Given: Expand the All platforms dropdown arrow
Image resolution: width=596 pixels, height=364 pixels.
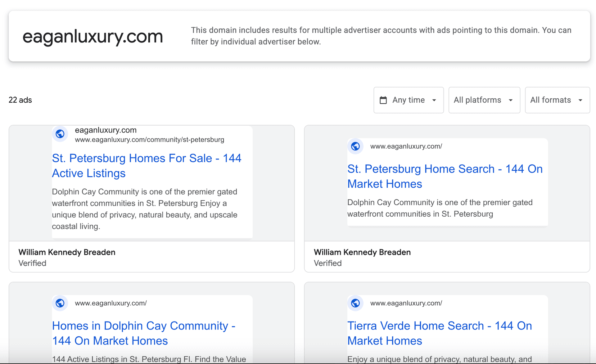Looking at the screenshot, I should point(511,100).
